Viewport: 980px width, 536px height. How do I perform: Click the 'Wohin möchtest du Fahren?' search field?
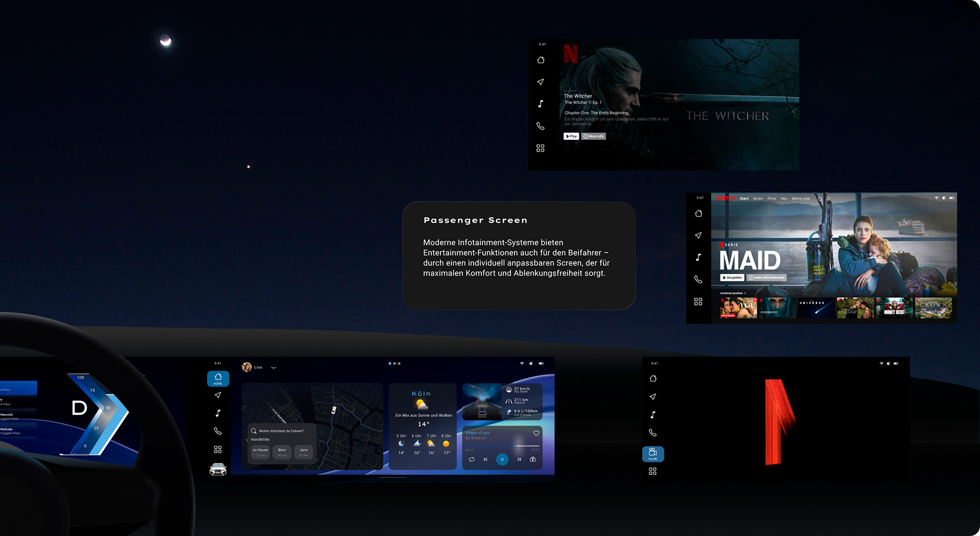(282, 431)
